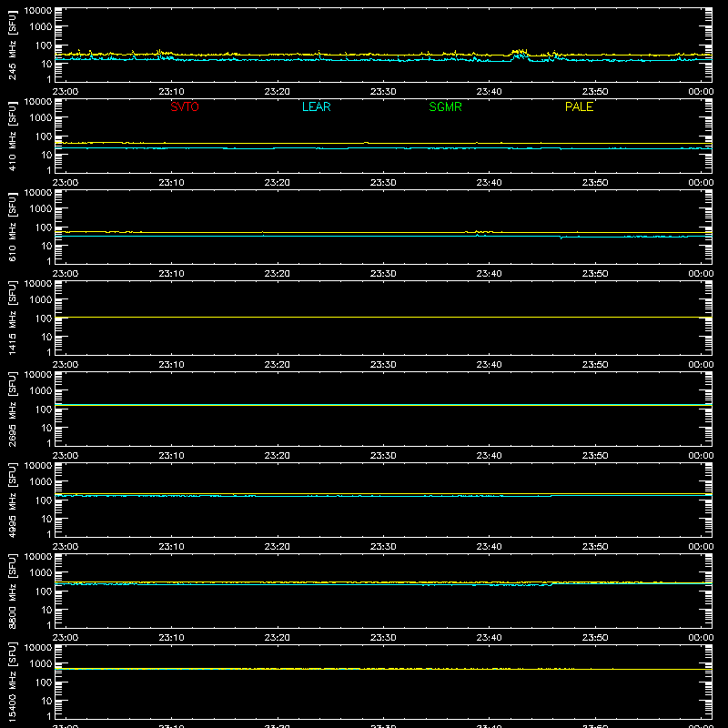
Task: Click the 23:20 tick label under 245 MHz panel
Action: click(278, 92)
